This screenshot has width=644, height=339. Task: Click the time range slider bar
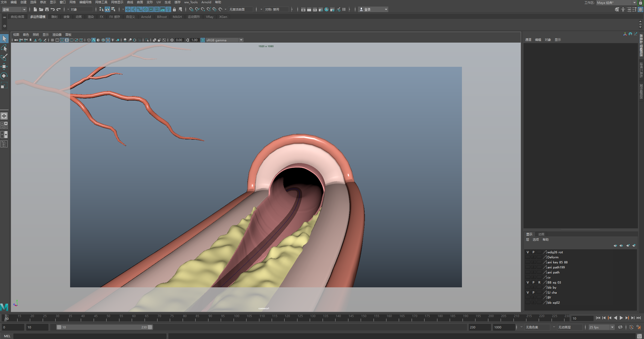104,327
